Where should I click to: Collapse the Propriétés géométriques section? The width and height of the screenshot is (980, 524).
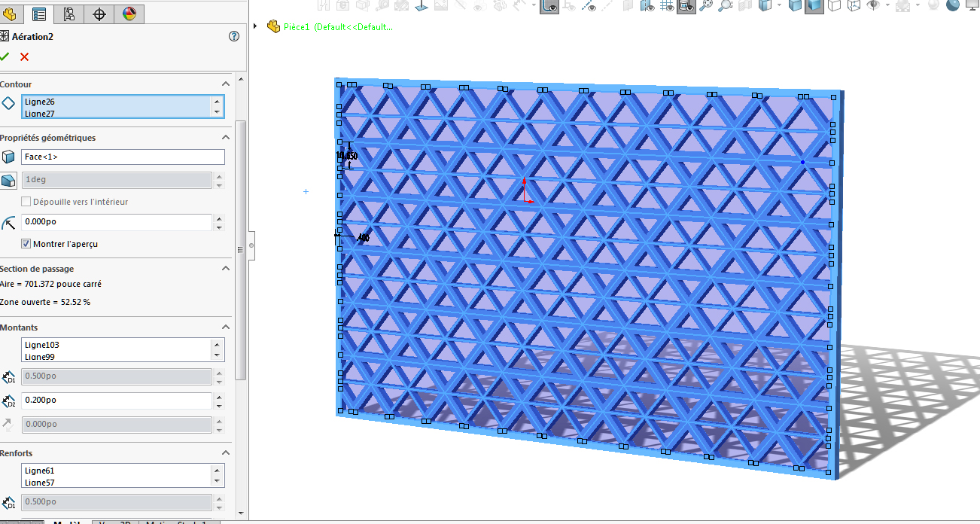point(226,138)
